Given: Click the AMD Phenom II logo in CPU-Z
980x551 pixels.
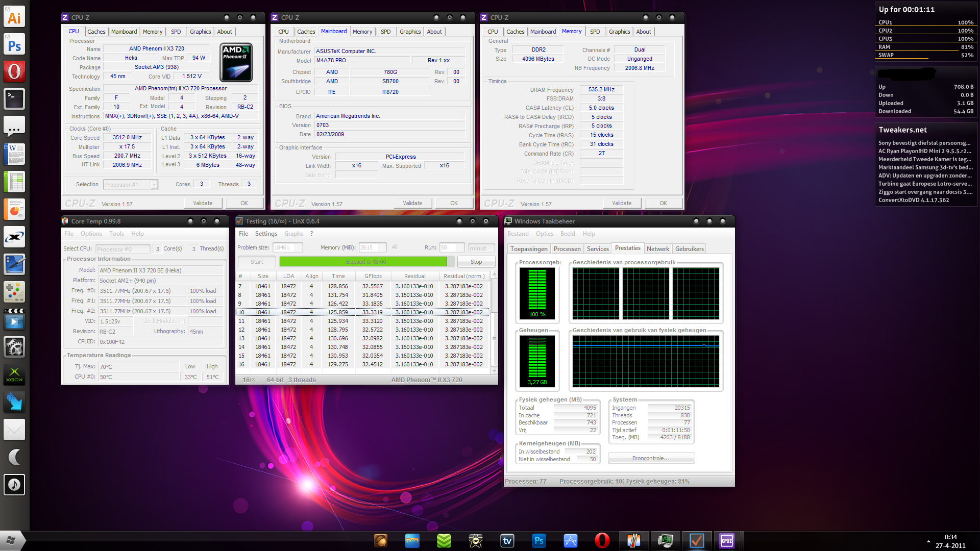Looking at the screenshot, I should coord(236,63).
